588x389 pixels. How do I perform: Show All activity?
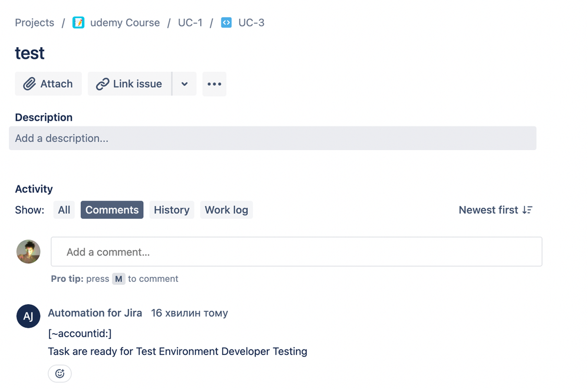click(64, 210)
